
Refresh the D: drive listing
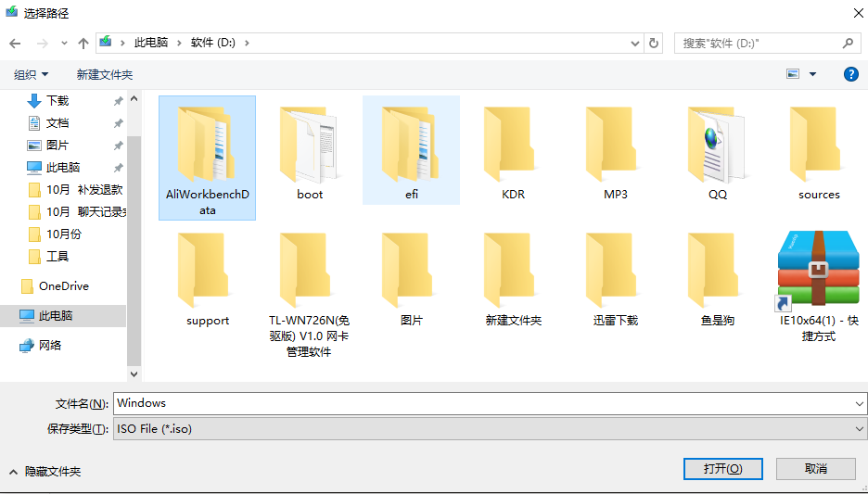(x=653, y=44)
